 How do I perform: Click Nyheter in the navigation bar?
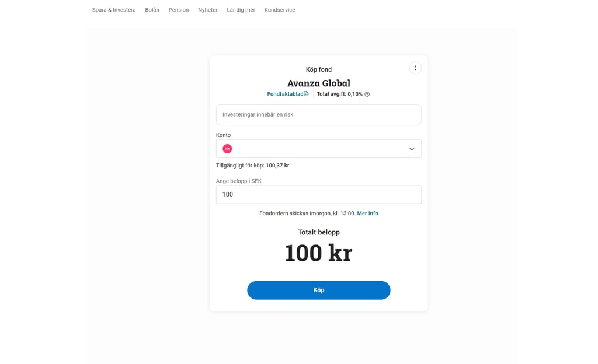pyautogui.click(x=207, y=10)
